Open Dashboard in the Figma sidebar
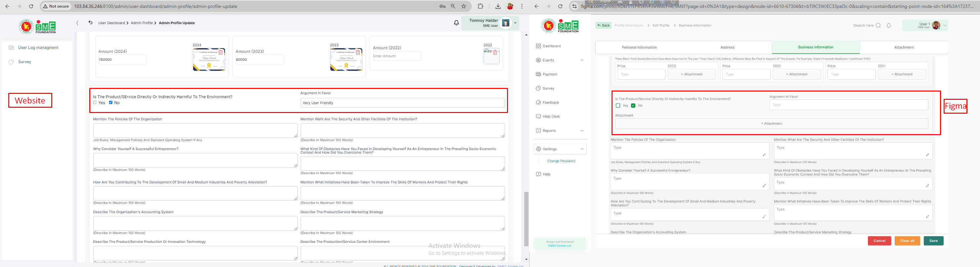Image resolution: width=980 pixels, height=267 pixels. 552,46
